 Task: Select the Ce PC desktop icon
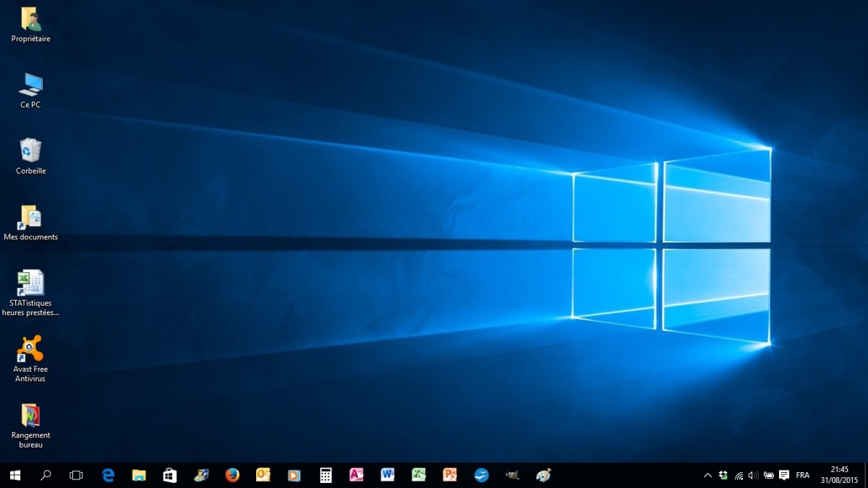pos(30,90)
